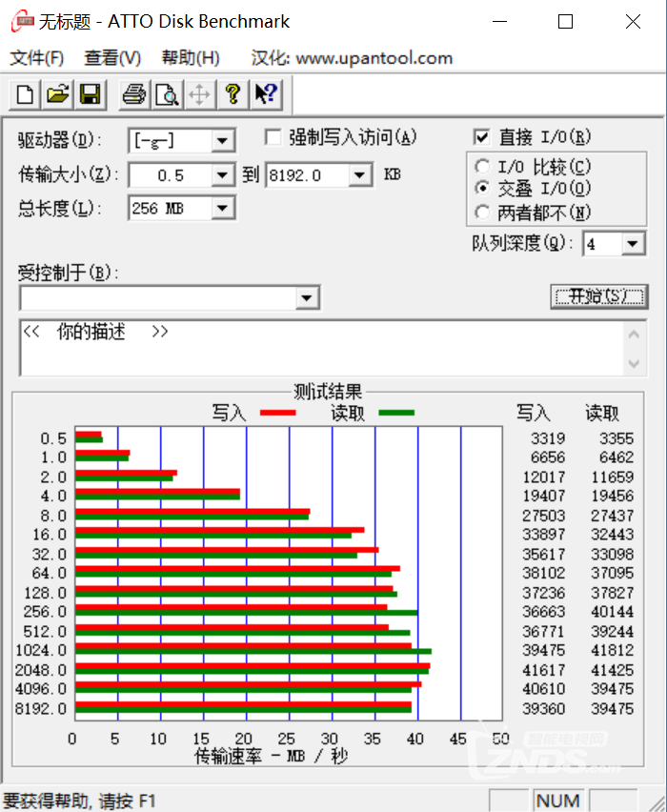Open a saved benchmark via folder icon
The height and width of the screenshot is (812, 667).
click(x=58, y=93)
